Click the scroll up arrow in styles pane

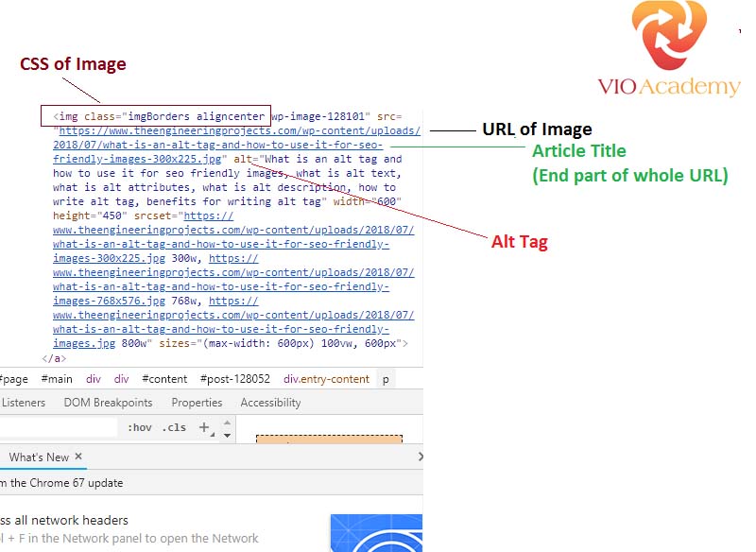[x=226, y=421]
